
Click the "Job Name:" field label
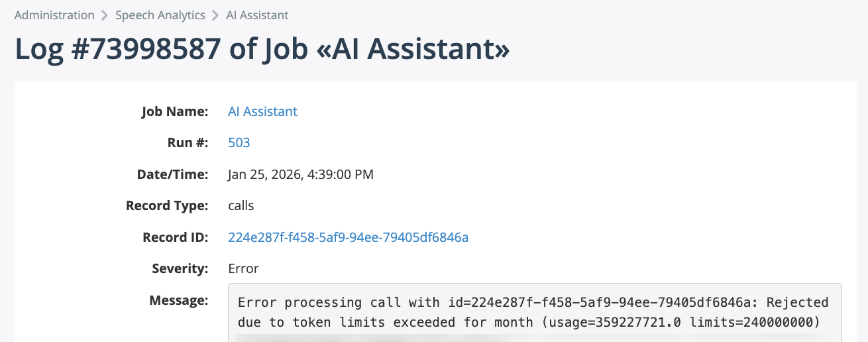click(x=175, y=111)
